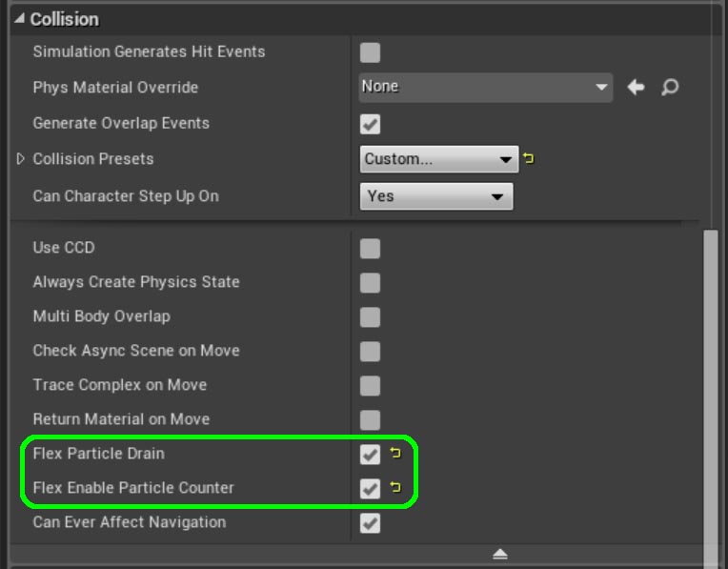Uncheck Generate Overlap Events
This screenshot has height=569, width=728.
tap(370, 124)
